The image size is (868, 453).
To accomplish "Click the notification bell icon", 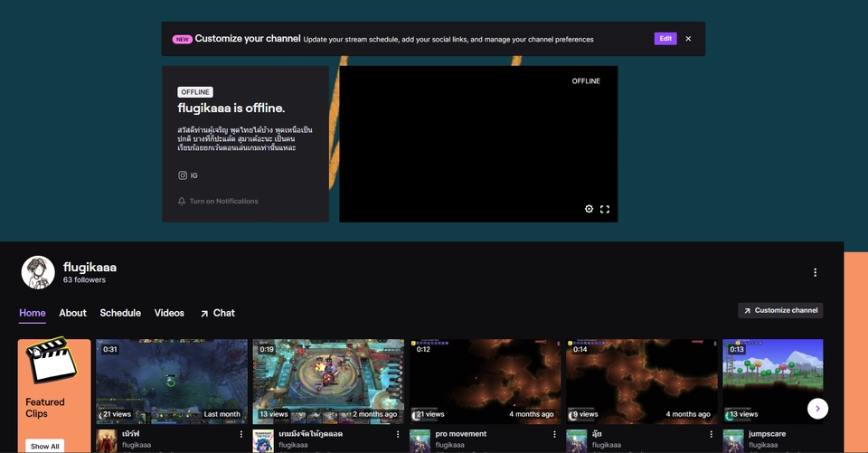I will click(182, 201).
